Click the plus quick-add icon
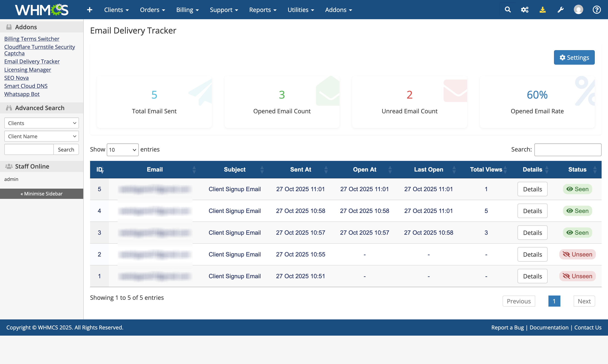 [x=89, y=10]
